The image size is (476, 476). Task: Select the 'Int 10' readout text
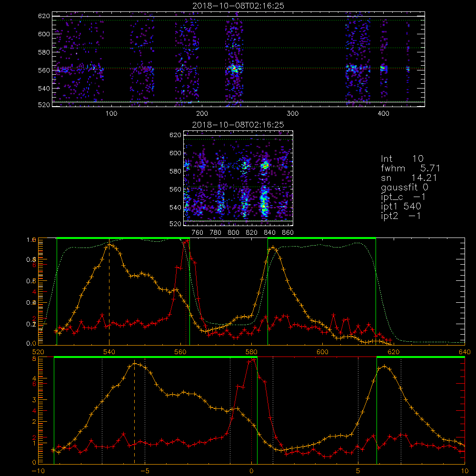click(x=402, y=159)
